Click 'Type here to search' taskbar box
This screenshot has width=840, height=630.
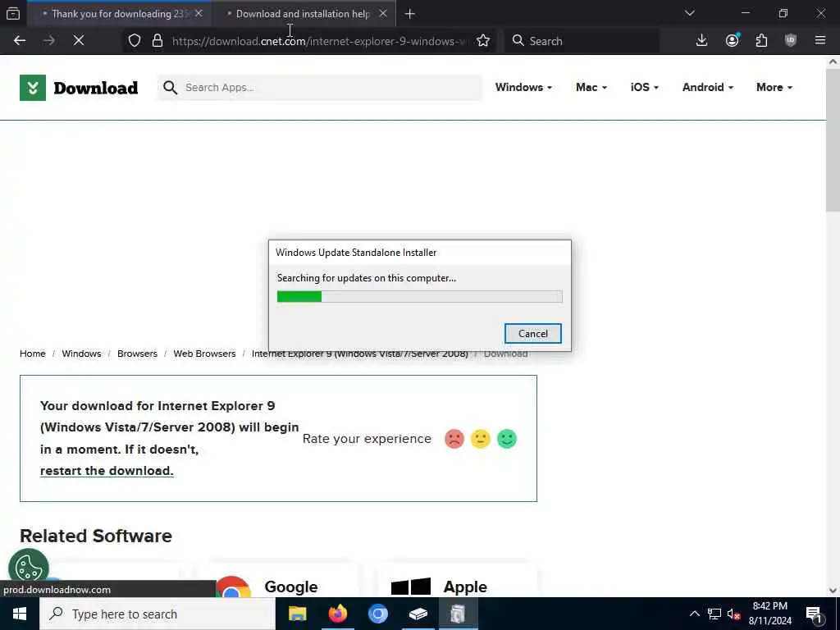click(x=157, y=614)
